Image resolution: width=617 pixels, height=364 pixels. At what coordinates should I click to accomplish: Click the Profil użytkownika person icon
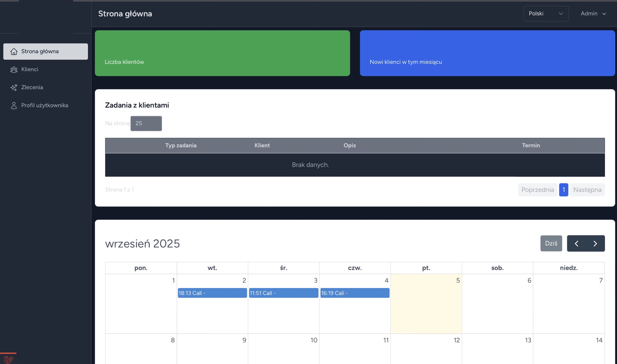[14, 105]
